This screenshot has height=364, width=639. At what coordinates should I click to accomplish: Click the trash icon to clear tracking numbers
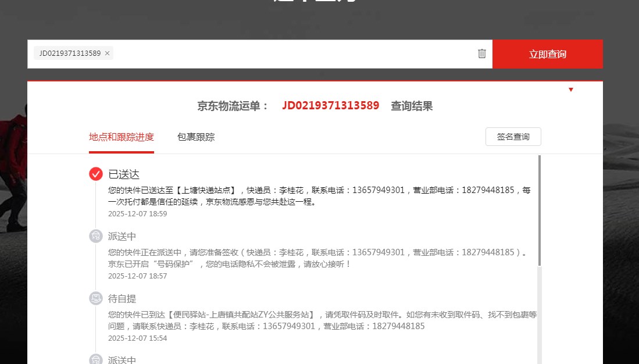[481, 53]
